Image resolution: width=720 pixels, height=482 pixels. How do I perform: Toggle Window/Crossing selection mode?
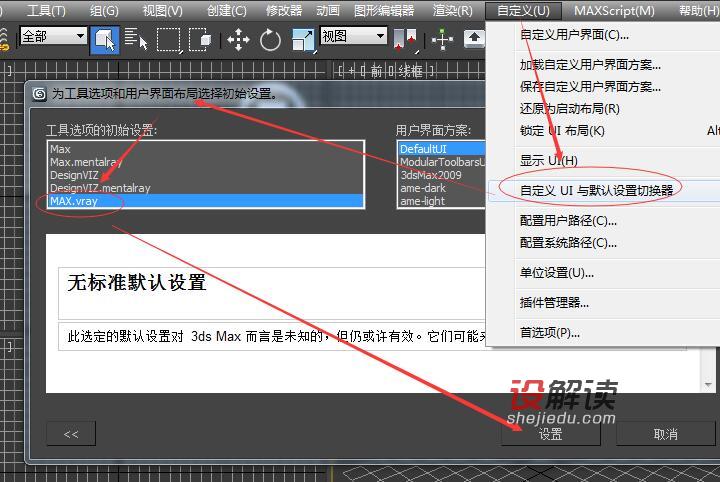coord(201,39)
